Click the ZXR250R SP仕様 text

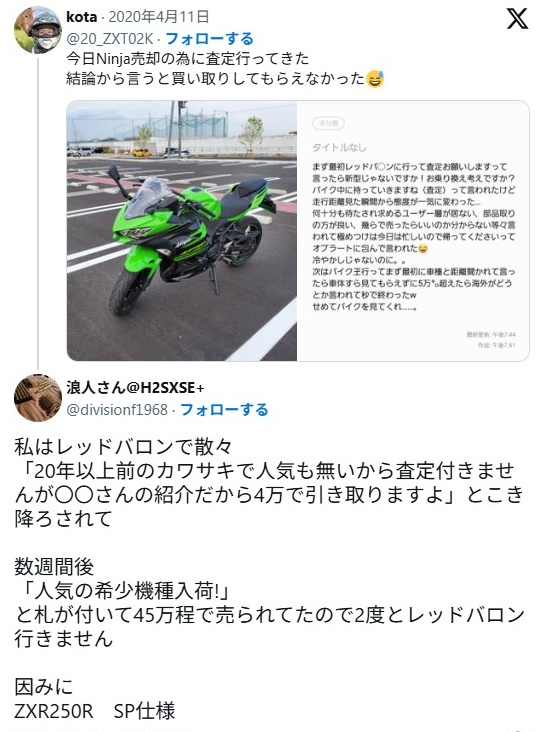(95, 711)
